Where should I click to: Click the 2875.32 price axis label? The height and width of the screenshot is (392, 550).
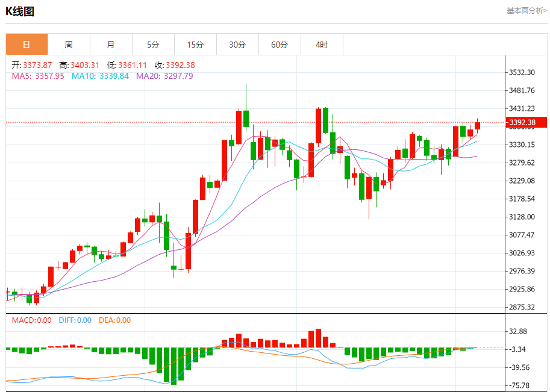pos(522,307)
